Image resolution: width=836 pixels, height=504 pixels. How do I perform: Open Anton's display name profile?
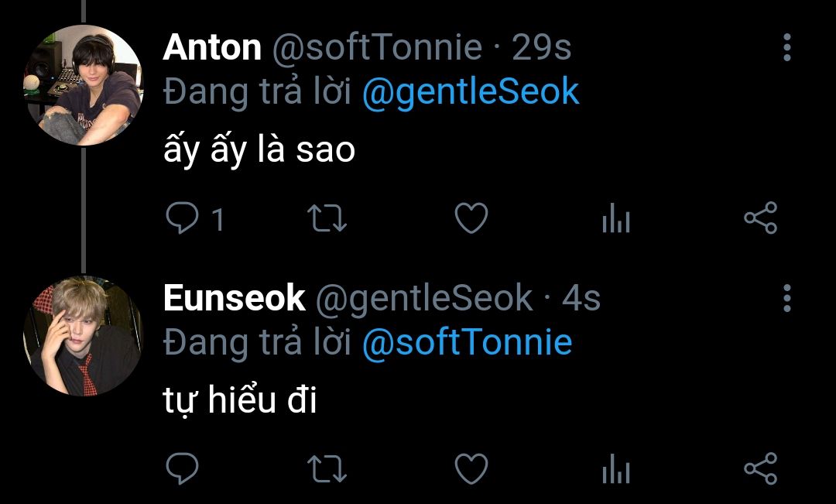tap(212, 48)
